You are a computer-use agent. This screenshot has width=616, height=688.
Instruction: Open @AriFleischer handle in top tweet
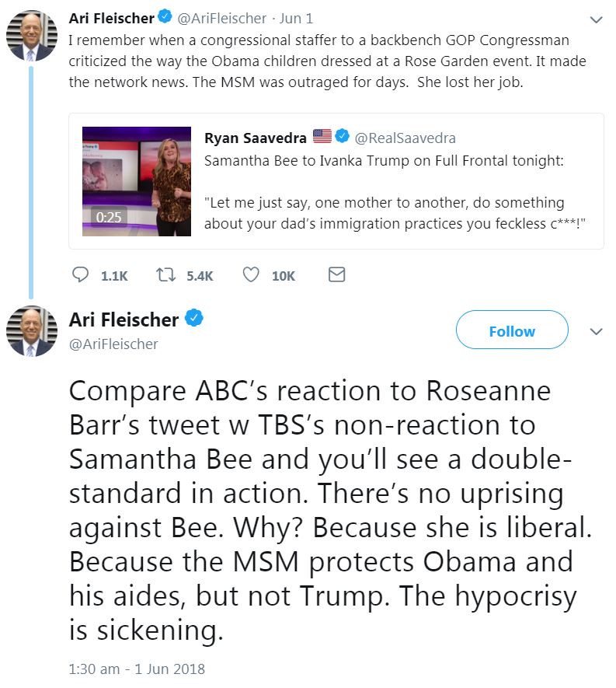(221, 19)
